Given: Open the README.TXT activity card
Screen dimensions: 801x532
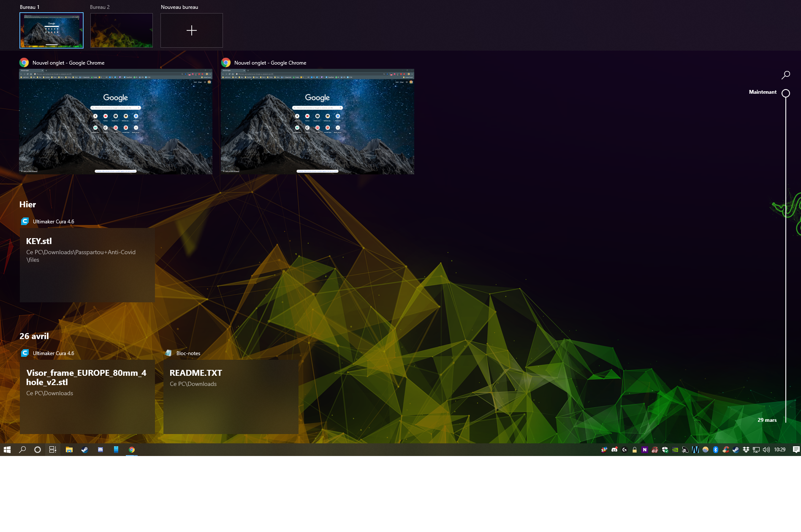Looking at the screenshot, I should 231,397.
